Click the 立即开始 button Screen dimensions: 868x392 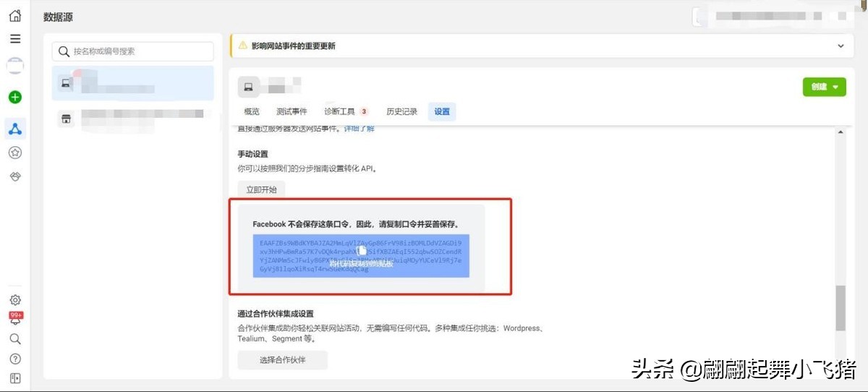261,189
